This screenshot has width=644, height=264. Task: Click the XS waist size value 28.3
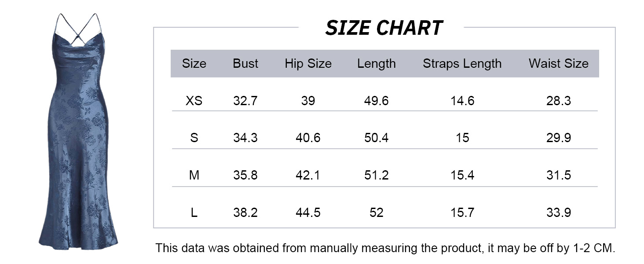[558, 101]
